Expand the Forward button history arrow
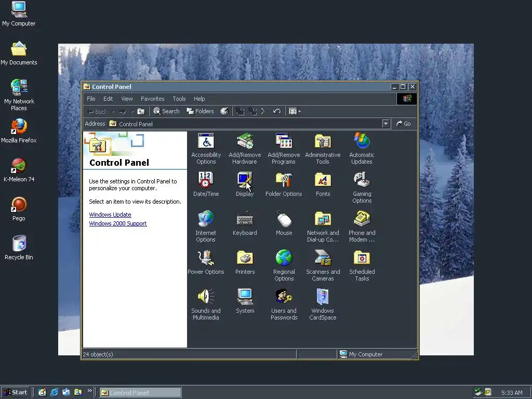 [132, 112]
